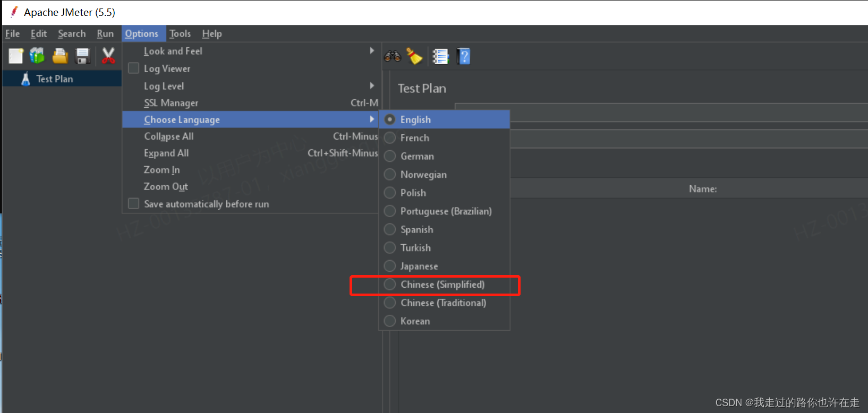
Task: Select Norwegian language option
Action: pyautogui.click(x=445, y=175)
